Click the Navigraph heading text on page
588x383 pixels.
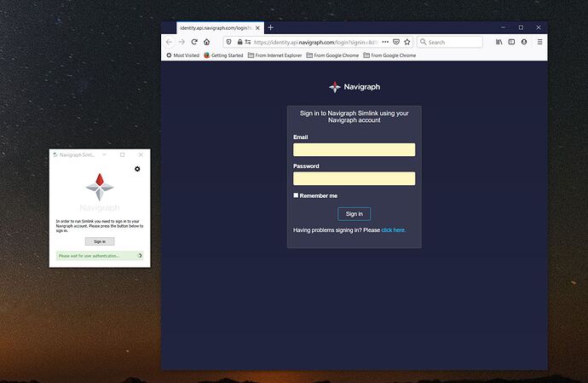(x=362, y=87)
